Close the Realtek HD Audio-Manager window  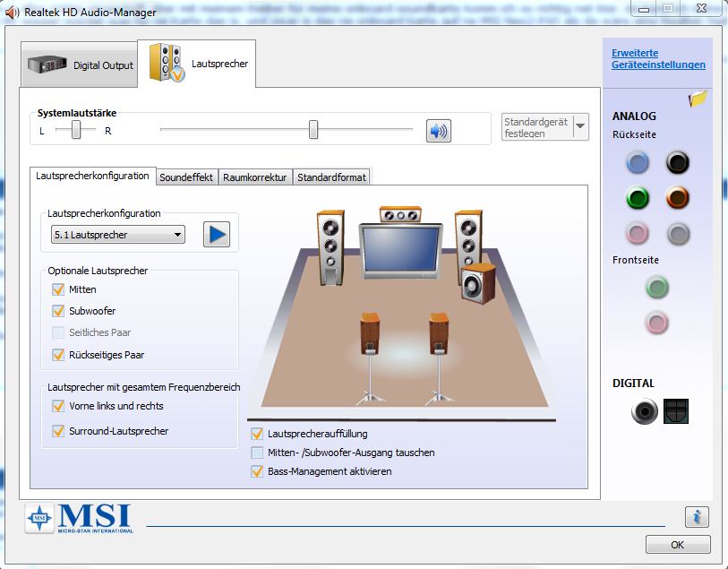[701, 9]
